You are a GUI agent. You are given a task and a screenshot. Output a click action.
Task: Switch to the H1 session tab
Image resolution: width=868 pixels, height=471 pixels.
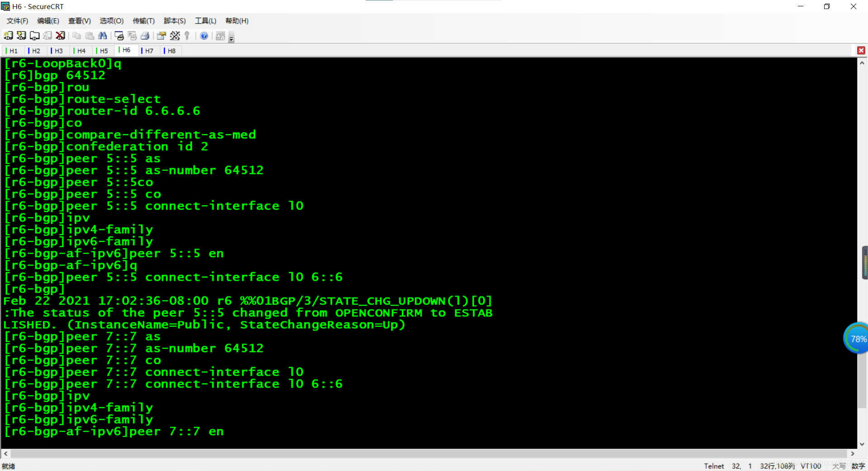click(x=13, y=51)
